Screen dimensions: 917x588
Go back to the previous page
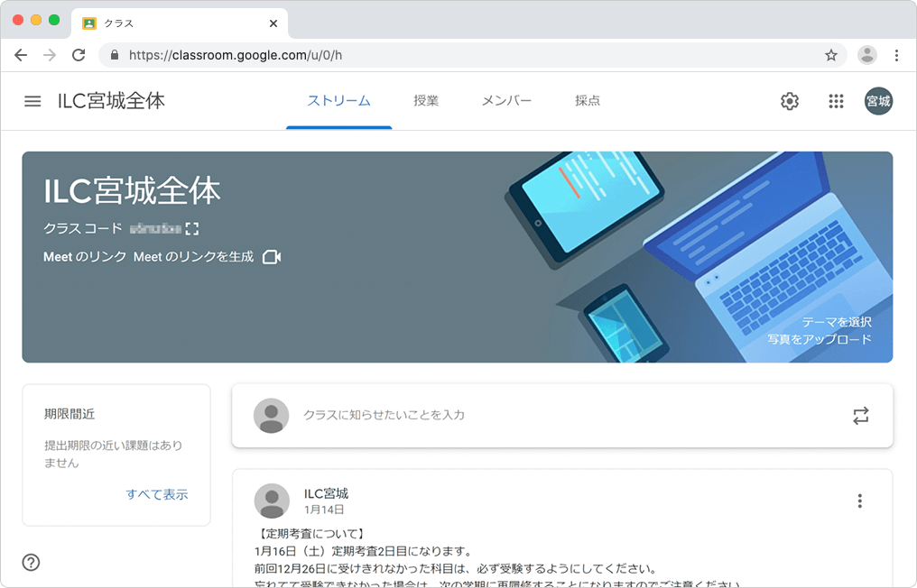point(21,55)
